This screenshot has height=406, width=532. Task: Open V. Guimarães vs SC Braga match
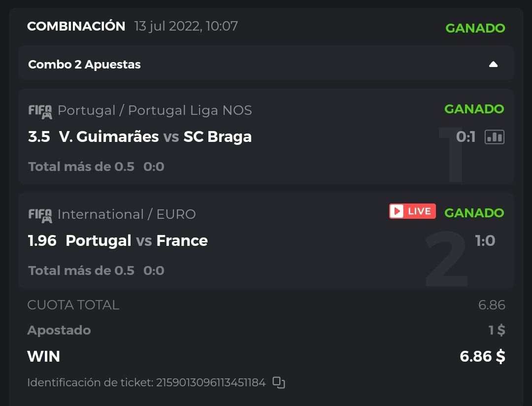click(155, 136)
